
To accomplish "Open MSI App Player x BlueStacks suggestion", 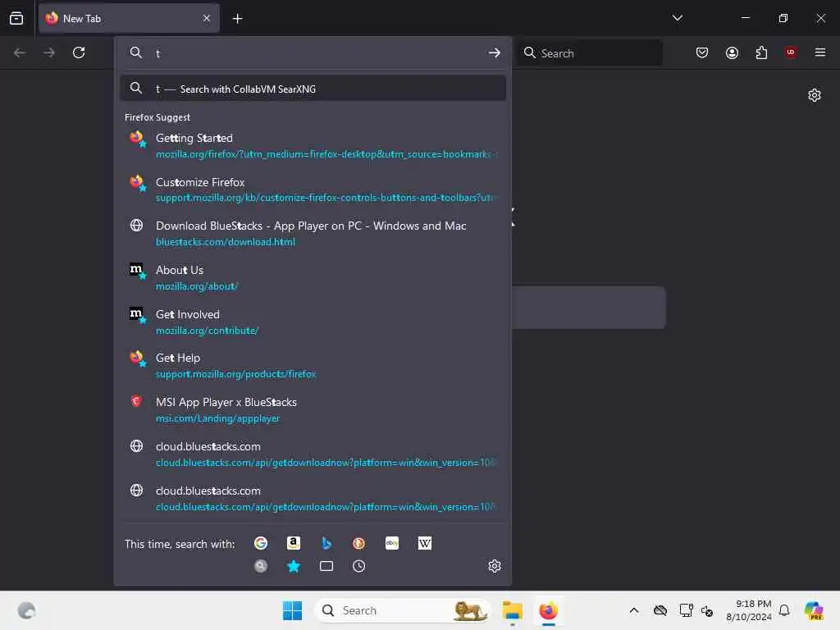I will click(x=313, y=410).
